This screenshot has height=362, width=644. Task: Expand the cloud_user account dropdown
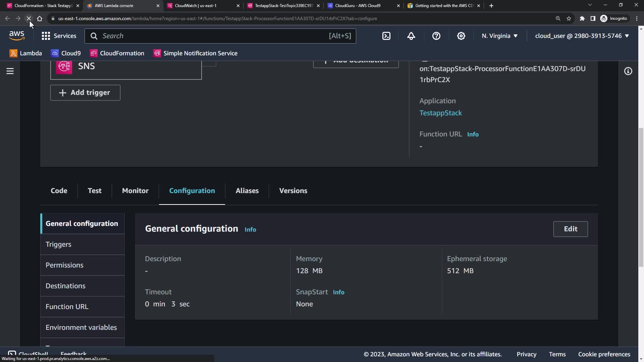click(x=582, y=36)
